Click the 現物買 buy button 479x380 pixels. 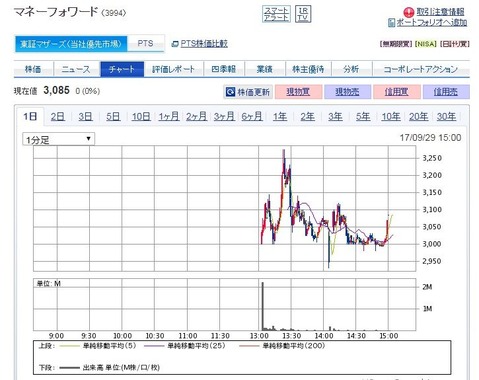[x=298, y=92]
